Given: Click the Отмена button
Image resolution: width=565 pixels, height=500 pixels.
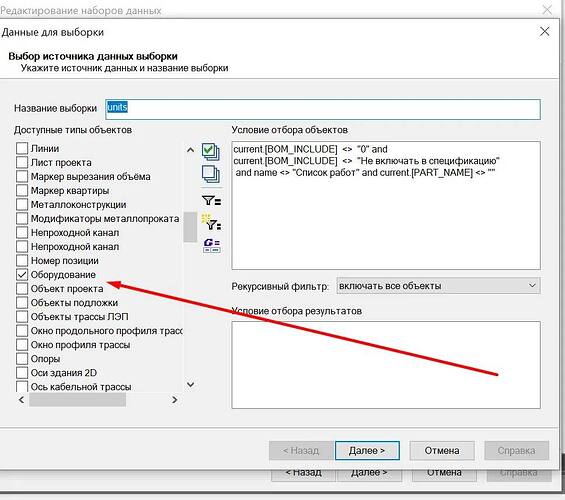Looking at the screenshot, I should tap(442, 451).
